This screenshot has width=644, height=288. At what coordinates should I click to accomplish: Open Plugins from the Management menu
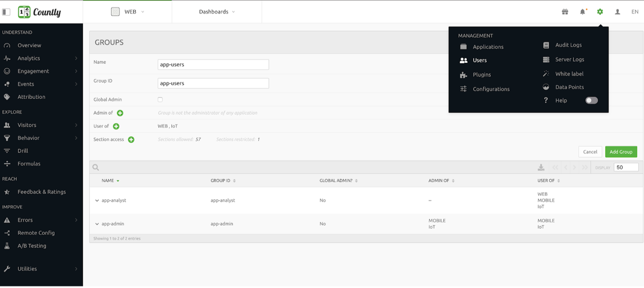pyautogui.click(x=482, y=75)
